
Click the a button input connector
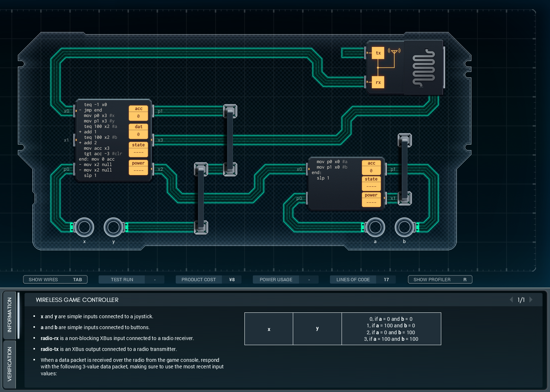coord(375,227)
